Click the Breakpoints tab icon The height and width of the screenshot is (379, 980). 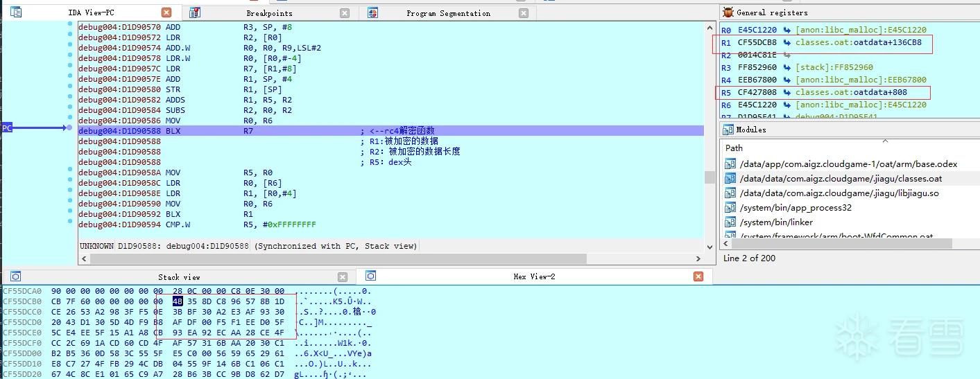[195, 12]
